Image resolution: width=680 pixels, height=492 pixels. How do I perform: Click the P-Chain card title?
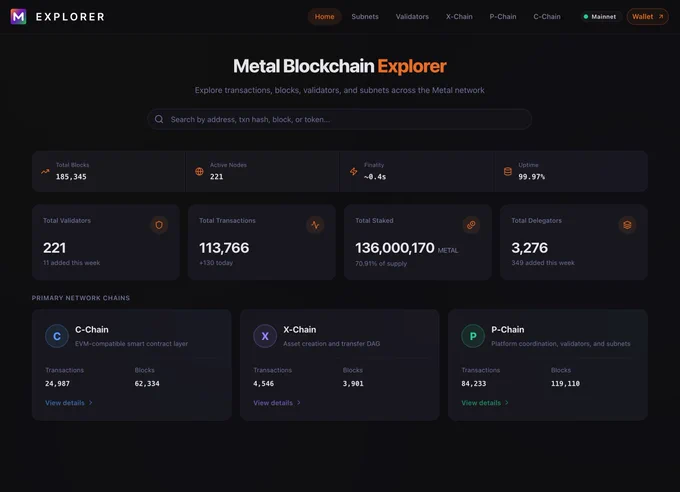(x=508, y=330)
